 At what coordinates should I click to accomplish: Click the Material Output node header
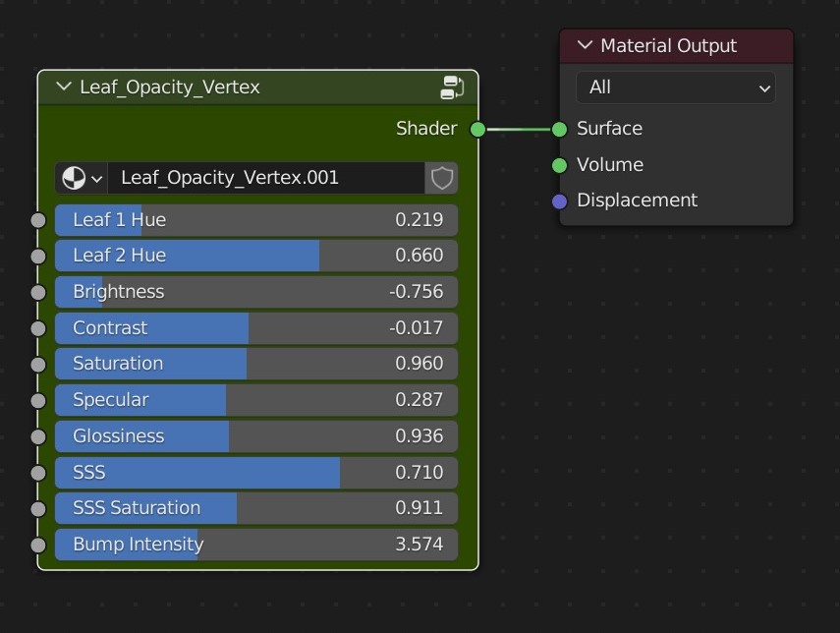[x=688, y=46]
